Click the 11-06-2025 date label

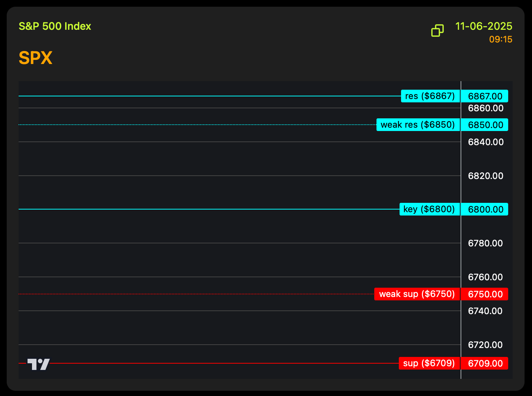484,26
